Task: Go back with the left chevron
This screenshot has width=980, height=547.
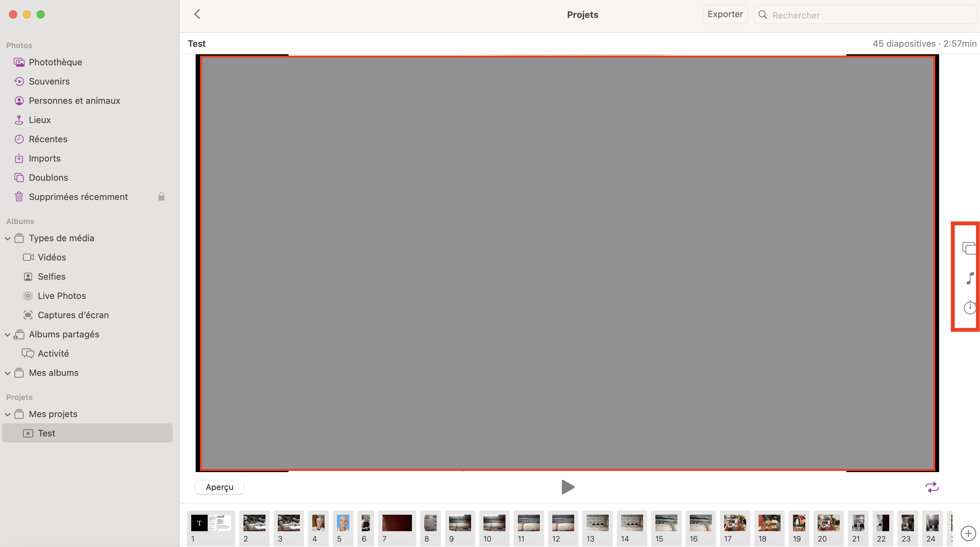Action: 197,14
